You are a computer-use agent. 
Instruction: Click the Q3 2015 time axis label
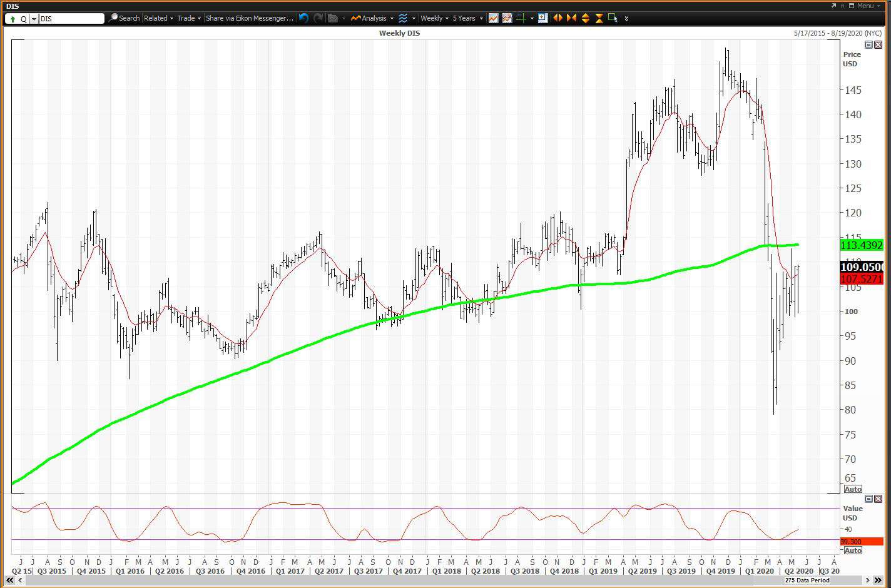coord(52,570)
